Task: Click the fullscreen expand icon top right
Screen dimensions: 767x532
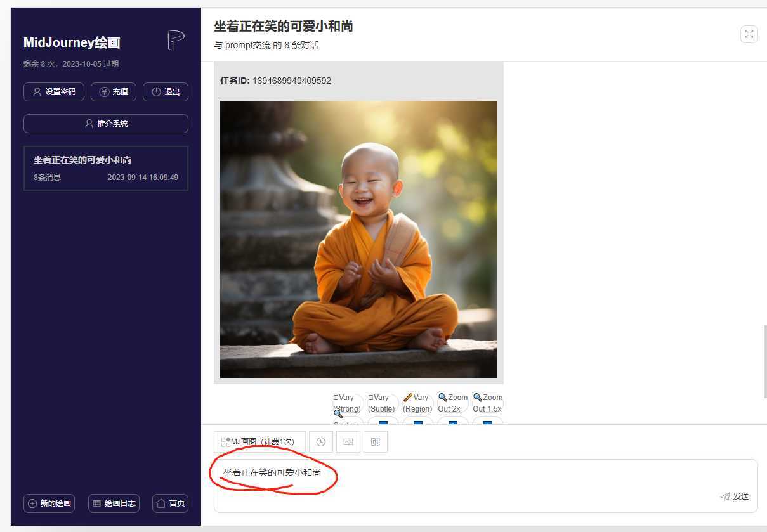Action: (749, 34)
